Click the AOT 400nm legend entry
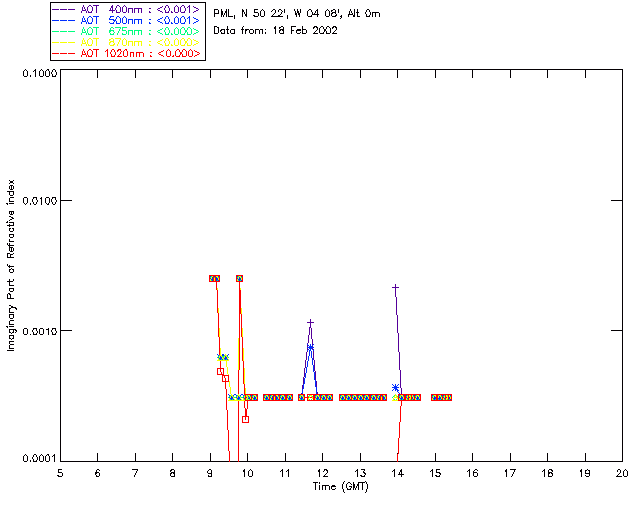Screen dimensions: 640x512 click(x=127, y=9)
